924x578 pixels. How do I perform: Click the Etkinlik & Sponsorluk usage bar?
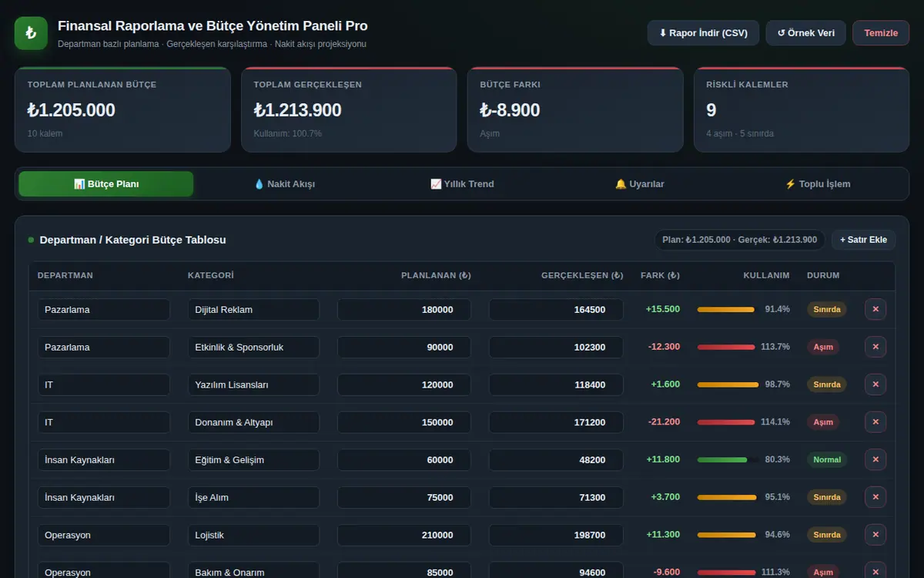[x=728, y=348]
